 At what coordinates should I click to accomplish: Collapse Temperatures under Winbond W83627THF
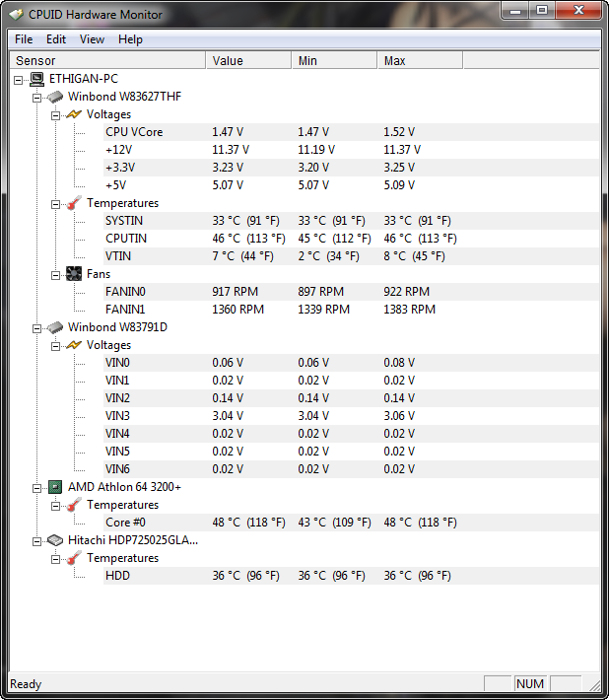point(55,204)
